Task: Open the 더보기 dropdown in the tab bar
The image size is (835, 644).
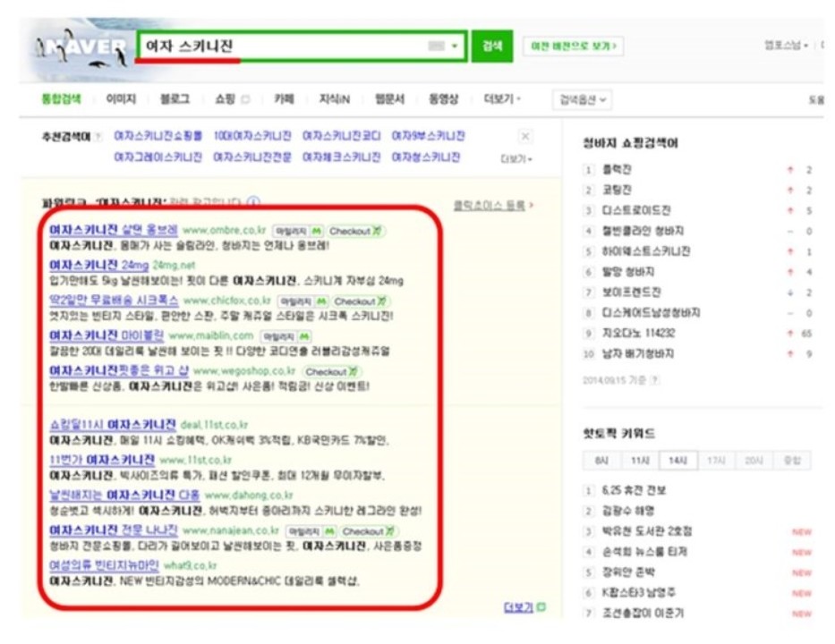Action: point(502,99)
